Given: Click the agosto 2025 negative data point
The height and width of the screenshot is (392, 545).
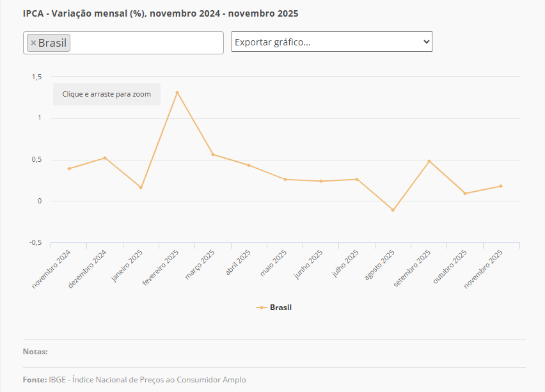Looking at the screenshot, I should [393, 210].
